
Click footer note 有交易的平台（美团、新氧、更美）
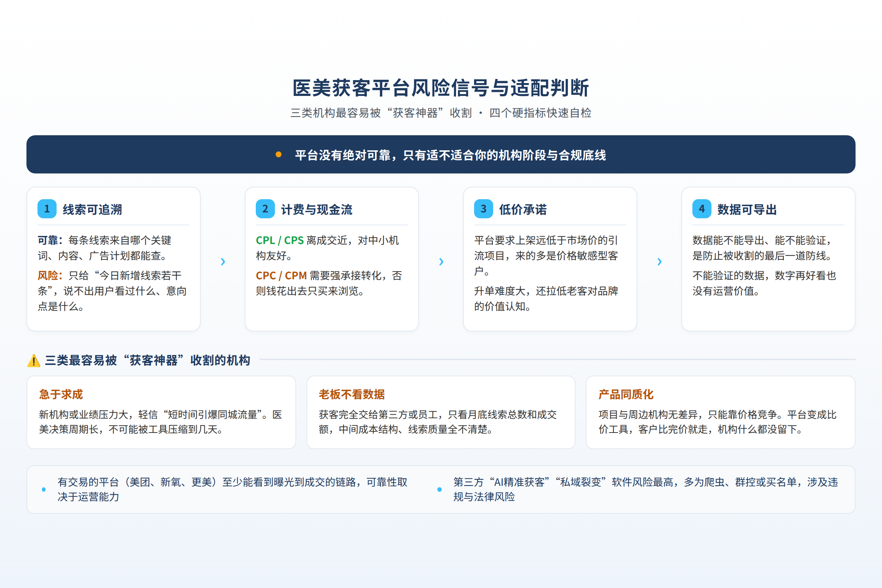(233, 490)
